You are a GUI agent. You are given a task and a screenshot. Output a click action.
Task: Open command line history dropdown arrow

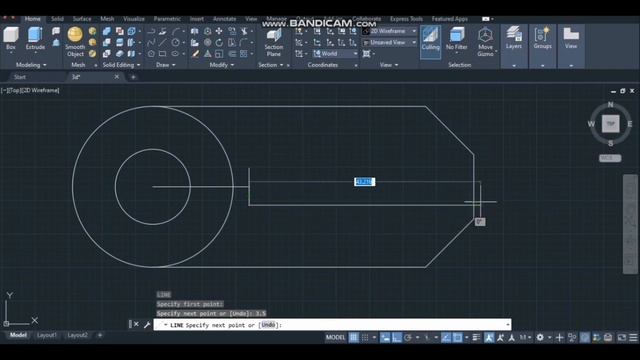[507, 325]
